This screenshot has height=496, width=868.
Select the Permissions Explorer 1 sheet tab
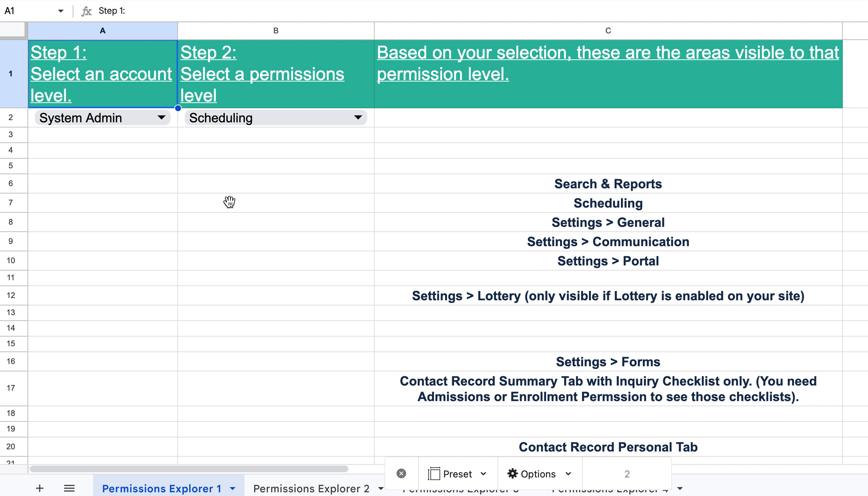click(x=161, y=489)
